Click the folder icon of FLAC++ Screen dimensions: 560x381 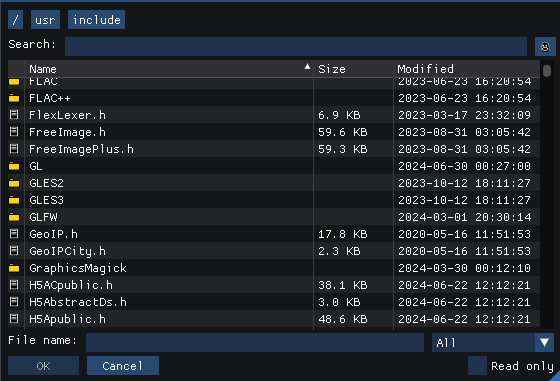(14, 98)
